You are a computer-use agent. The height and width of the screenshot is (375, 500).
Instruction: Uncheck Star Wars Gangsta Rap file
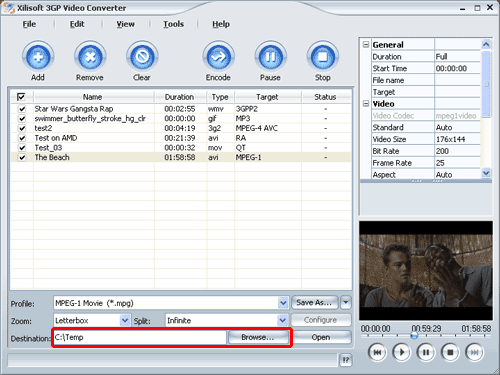pos(22,109)
